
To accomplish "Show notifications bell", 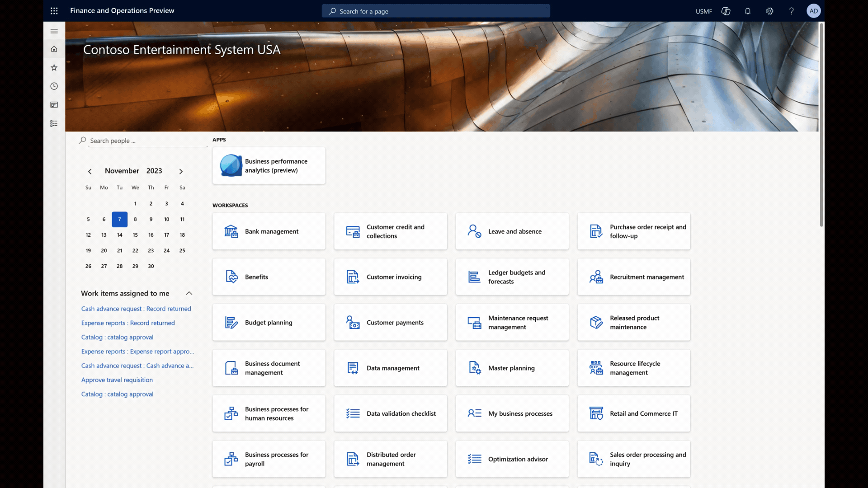I will 748,11.
